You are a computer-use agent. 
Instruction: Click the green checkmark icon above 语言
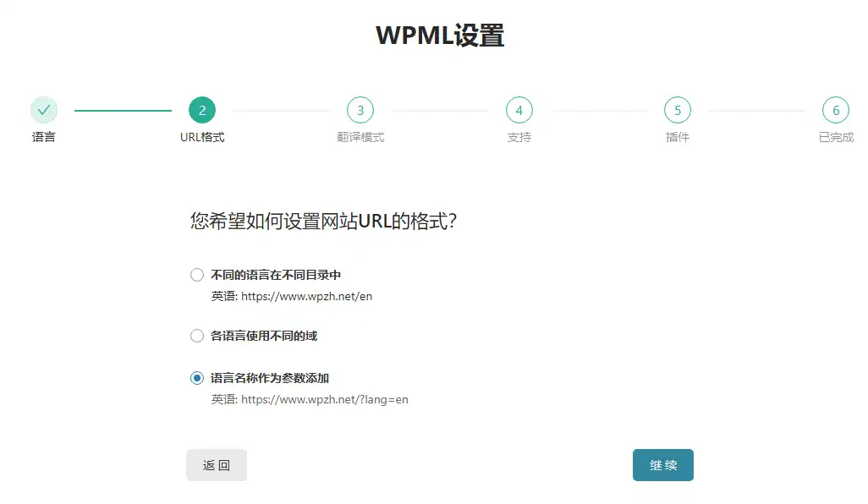click(x=44, y=109)
